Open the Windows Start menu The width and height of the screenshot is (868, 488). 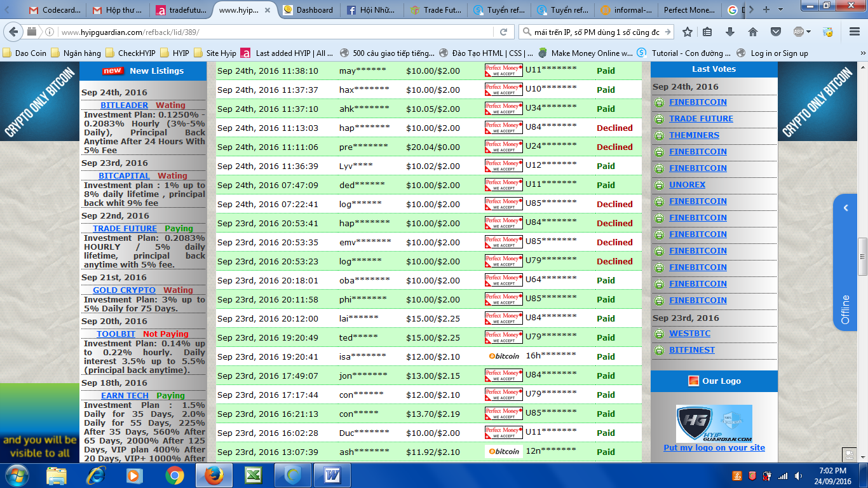click(17, 475)
